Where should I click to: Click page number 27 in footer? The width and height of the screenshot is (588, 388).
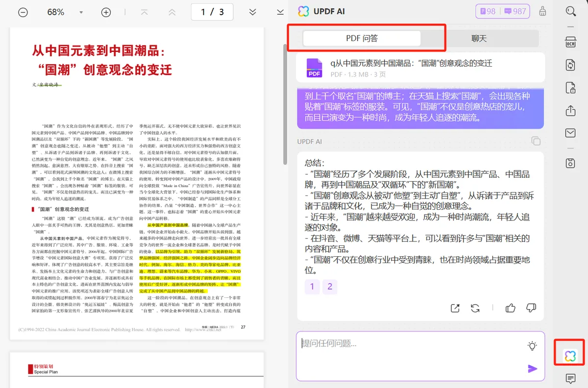point(243,327)
